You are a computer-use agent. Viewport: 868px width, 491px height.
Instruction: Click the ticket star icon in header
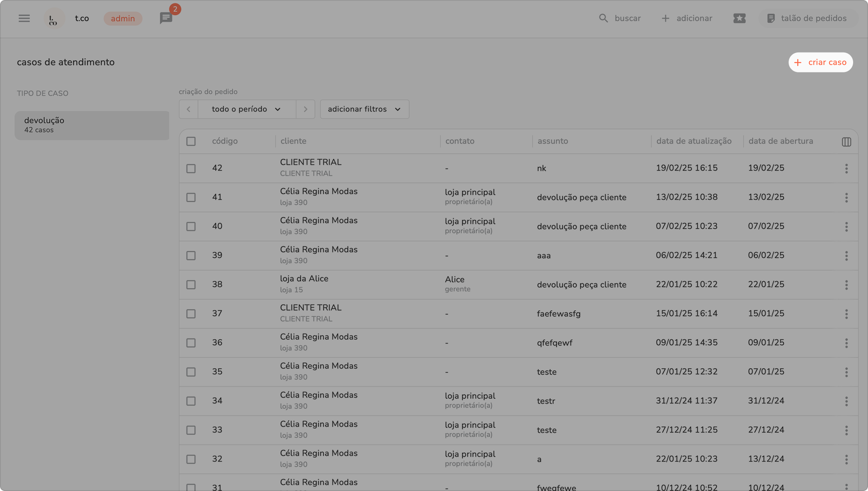pyautogui.click(x=739, y=18)
